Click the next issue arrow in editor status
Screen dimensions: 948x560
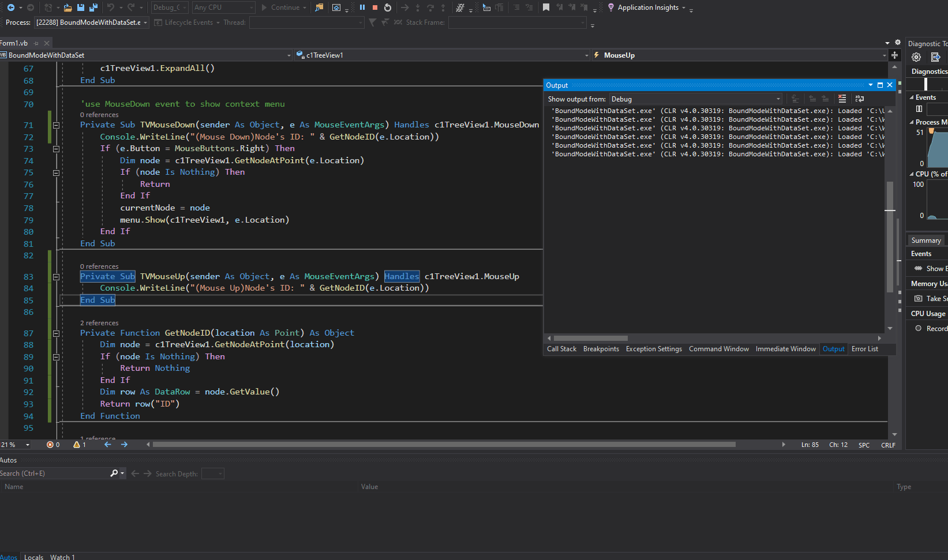coord(124,445)
